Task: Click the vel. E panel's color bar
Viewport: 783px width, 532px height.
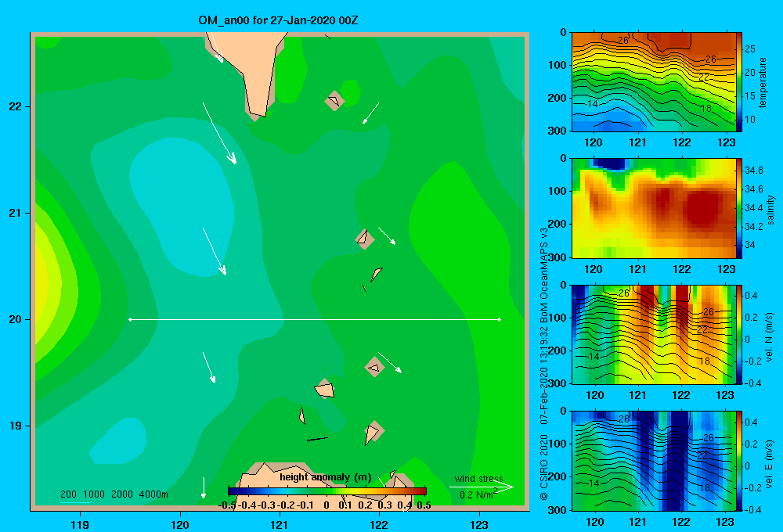Action: (x=739, y=461)
